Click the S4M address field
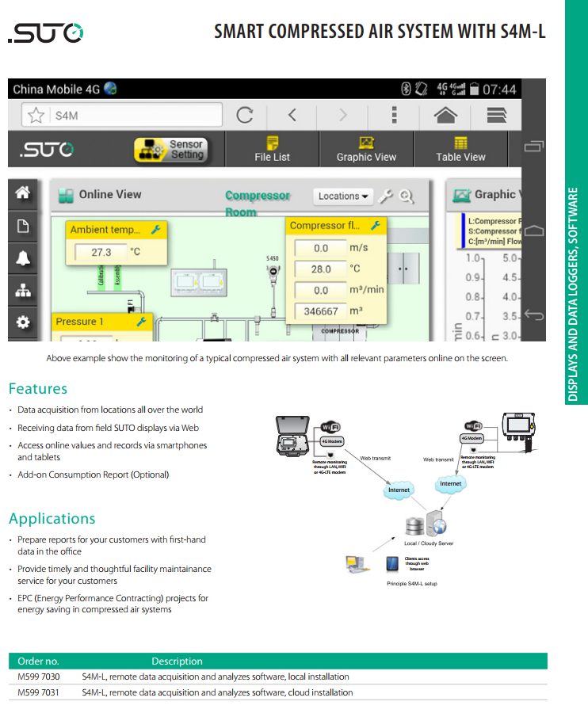This screenshot has height=709, width=588. coord(122,116)
